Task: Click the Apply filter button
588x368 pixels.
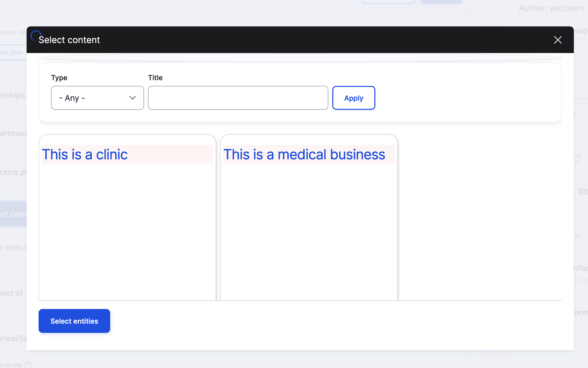Action: click(353, 98)
